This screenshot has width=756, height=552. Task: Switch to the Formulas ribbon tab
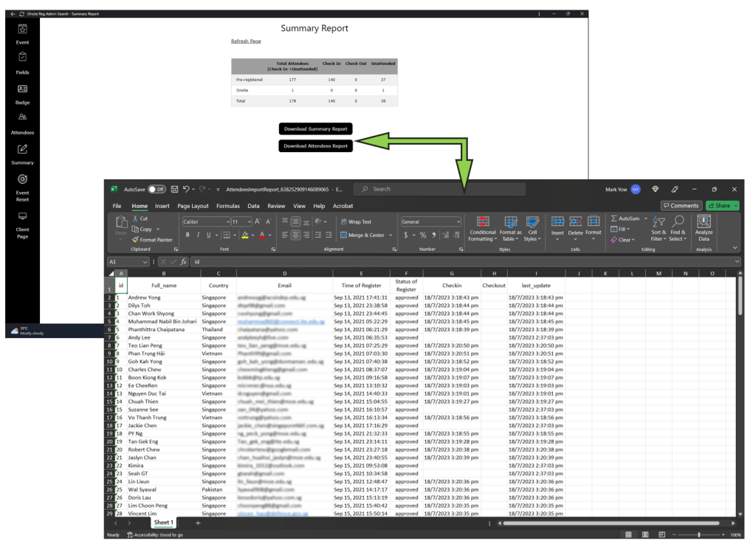(x=228, y=207)
